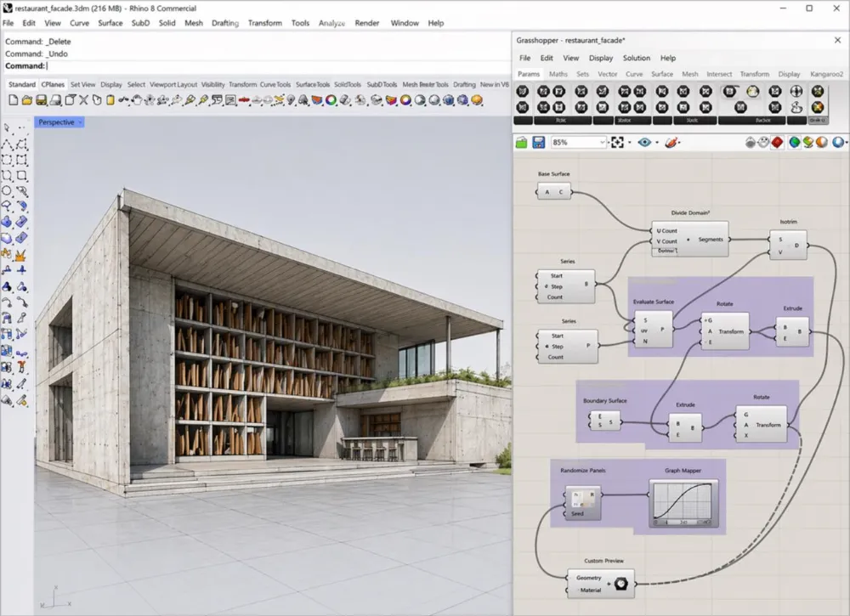Open the Perspective viewport dropdown arrow

point(80,122)
